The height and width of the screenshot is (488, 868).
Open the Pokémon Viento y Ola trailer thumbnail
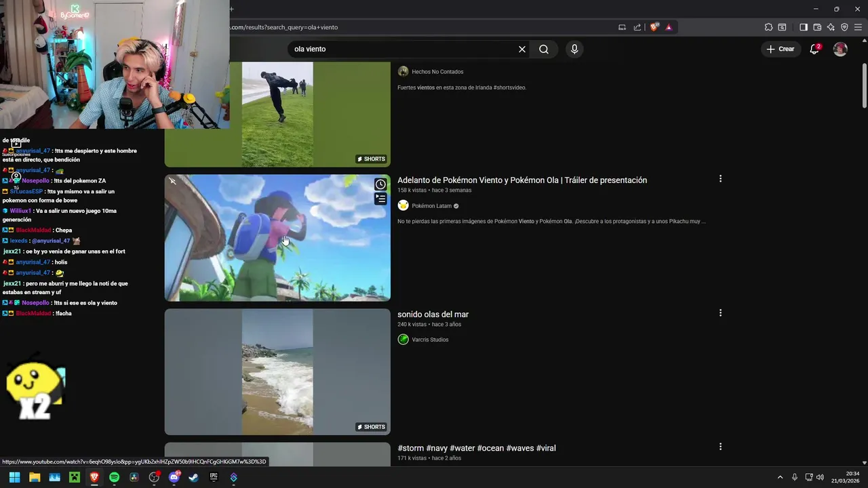(x=277, y=238)
